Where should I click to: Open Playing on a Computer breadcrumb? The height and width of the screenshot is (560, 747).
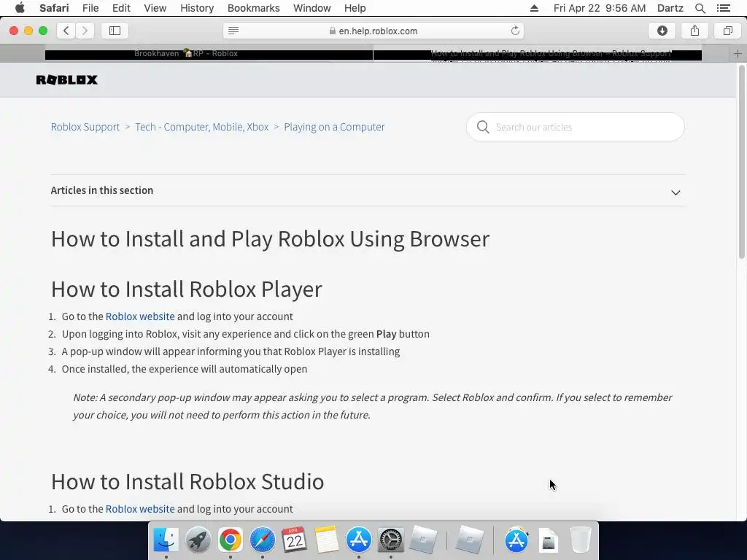click(334, 127)
